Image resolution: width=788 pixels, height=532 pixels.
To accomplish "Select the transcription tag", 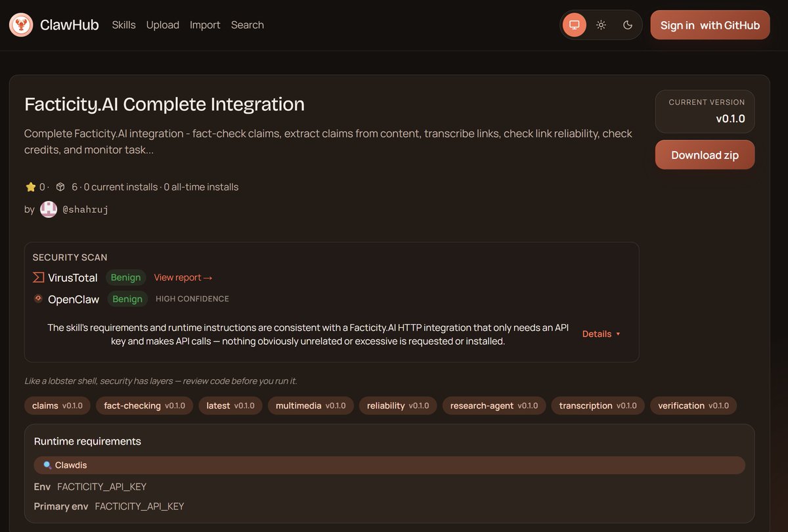I will 598,406.
